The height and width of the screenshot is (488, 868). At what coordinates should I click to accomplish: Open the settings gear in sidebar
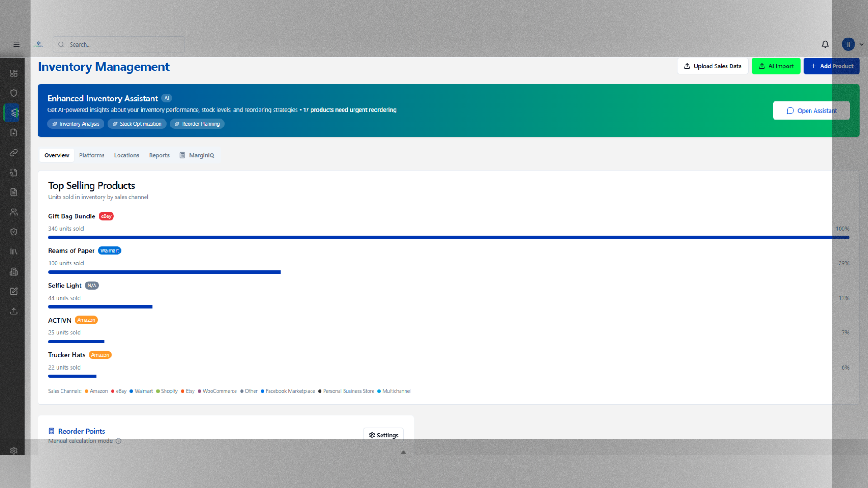coord(14,450)
